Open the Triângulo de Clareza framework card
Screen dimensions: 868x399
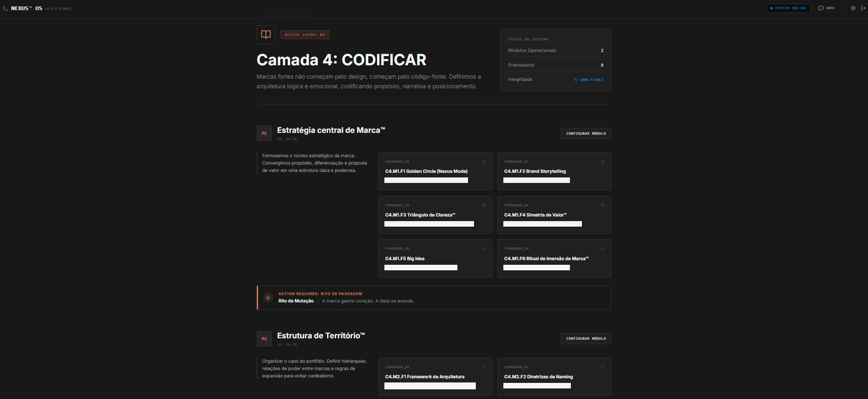(x=435, y=215)
